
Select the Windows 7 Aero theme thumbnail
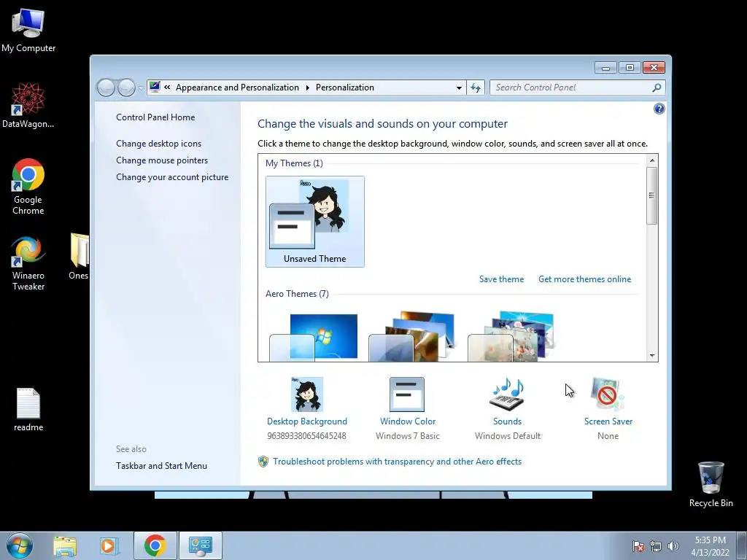pos(314,337)
